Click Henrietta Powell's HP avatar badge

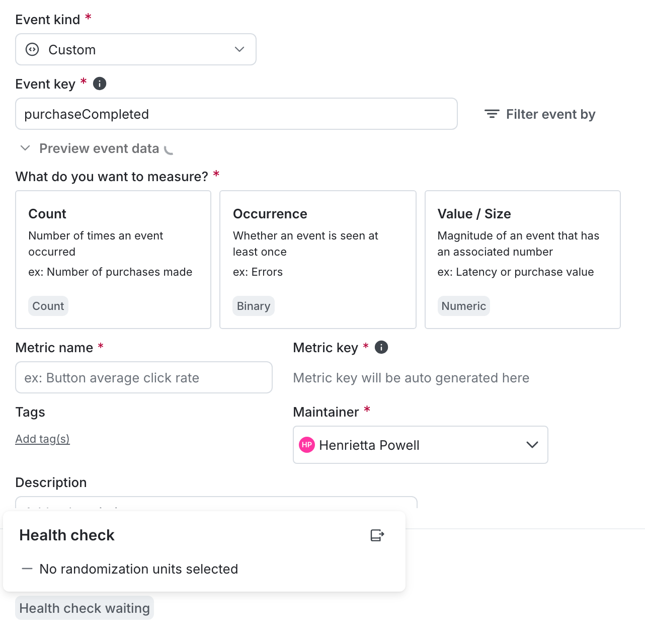pos(306,445)
